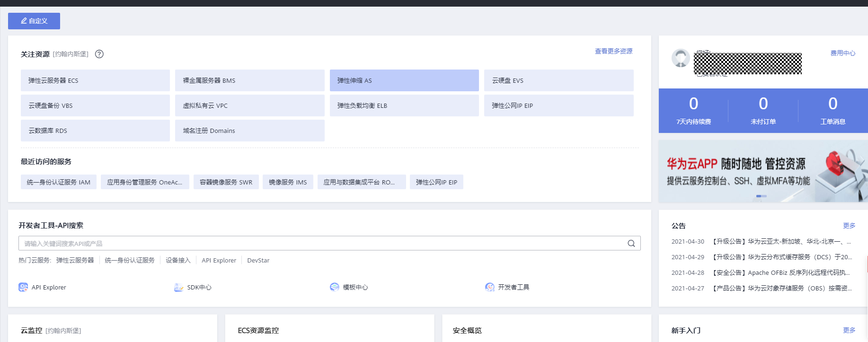Click the help question mark icon
Viewport: 868px width, 342px height.
click(99, 54)
